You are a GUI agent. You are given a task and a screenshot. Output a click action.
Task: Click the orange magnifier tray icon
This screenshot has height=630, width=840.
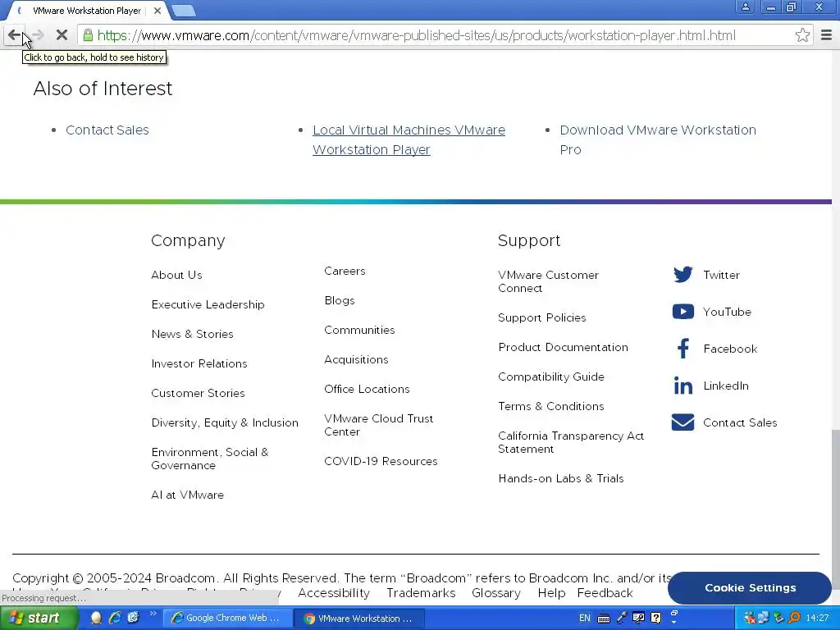pos(794,619)
